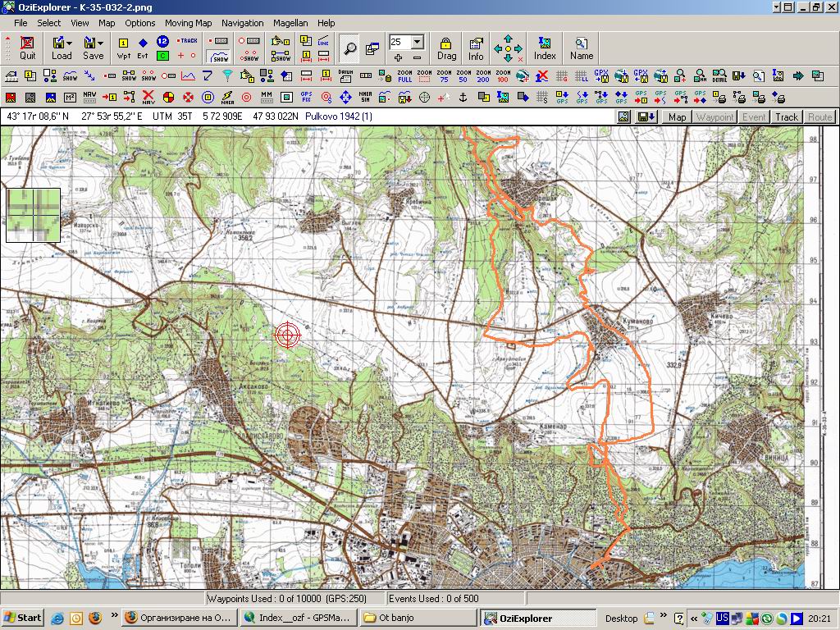Click the Zoom Full icon
Screen dimensions: 840x630
404,76
